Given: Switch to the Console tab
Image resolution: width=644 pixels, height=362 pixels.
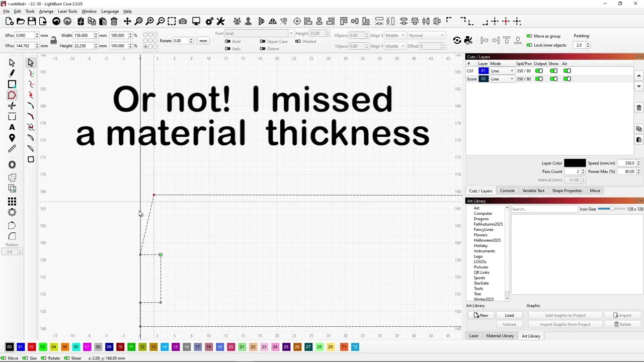Looking at the screenshot, I should pos(507,191).
